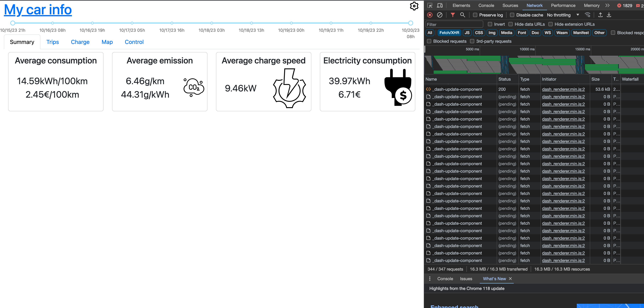This screenshot has width=644, height=308.
Task: Select the 10/18/23 03h timeline marker
Action: coord(212,23)
